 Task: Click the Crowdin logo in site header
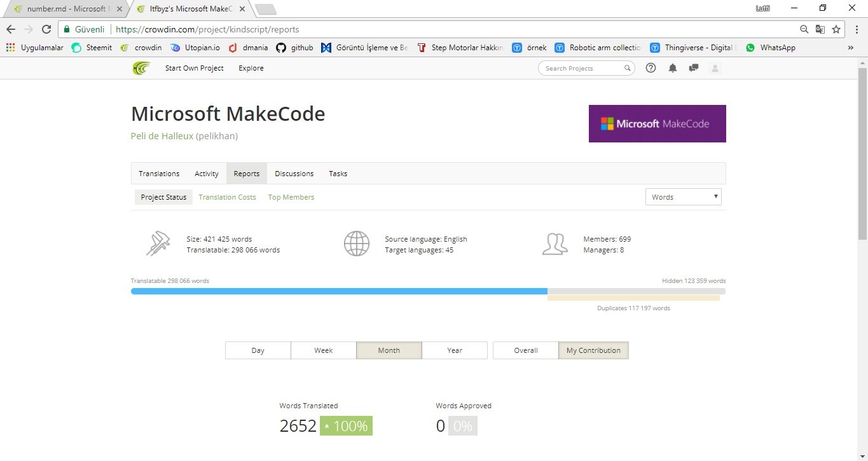point(141,68)
